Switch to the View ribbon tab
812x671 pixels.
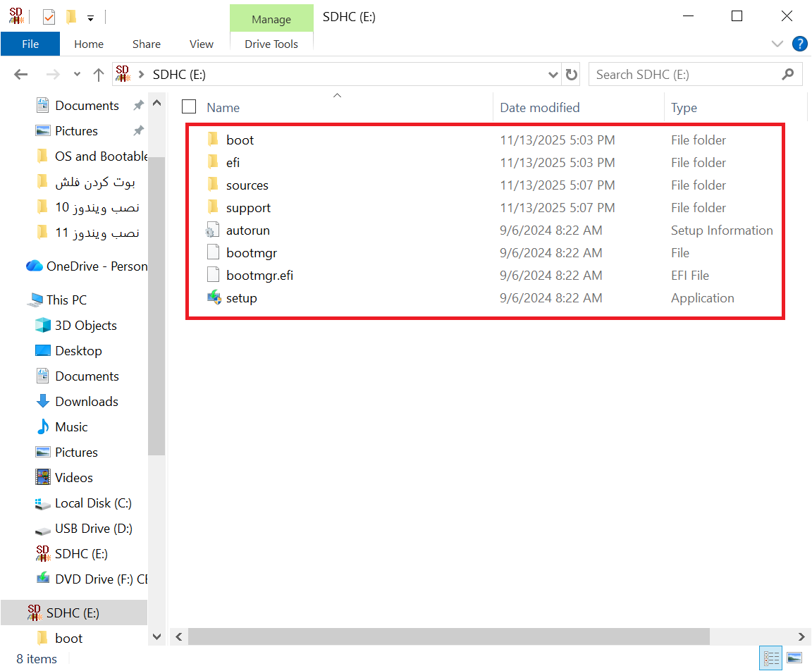point(201,44)
